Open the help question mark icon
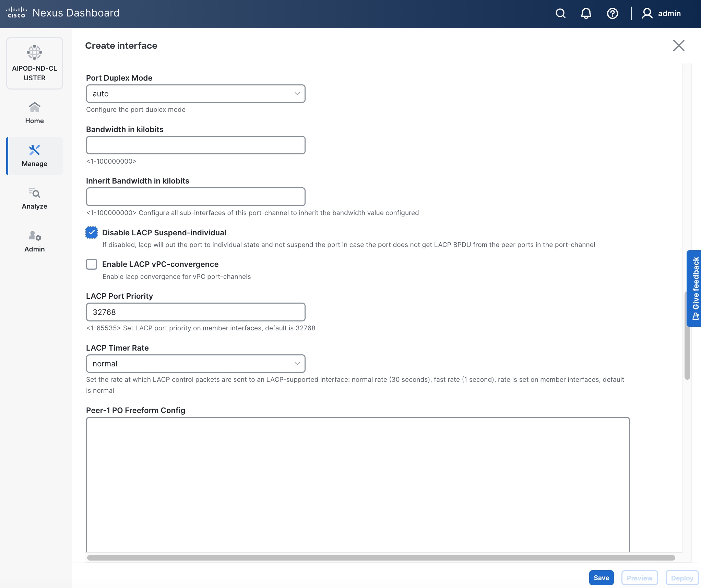Screen dimensions: 701x588 [612, 13]
